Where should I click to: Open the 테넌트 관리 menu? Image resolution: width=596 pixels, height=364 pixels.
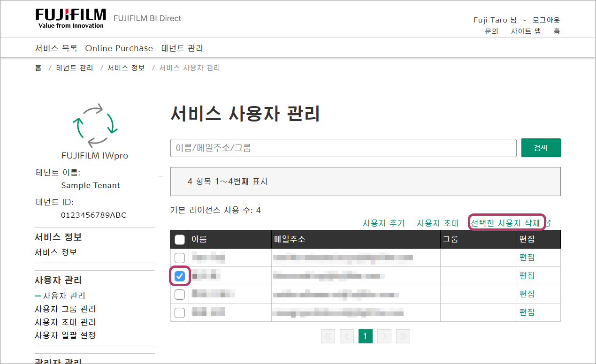pyautogui.click(x=182, y=48)
